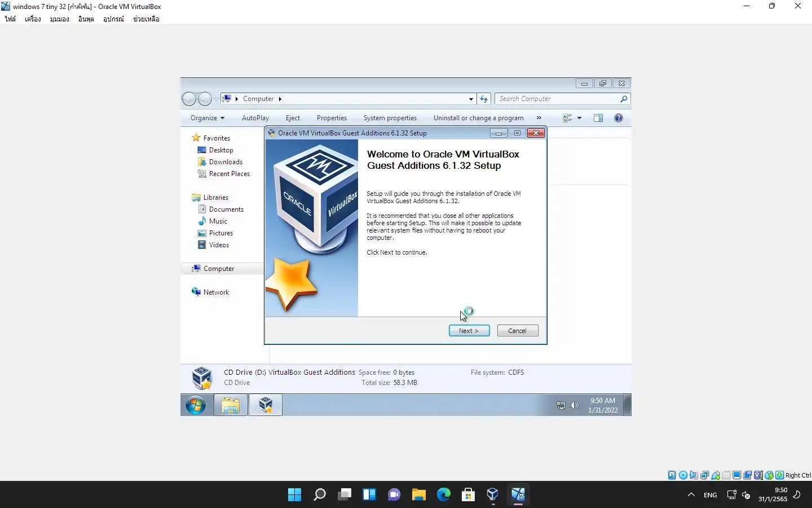The height and width of the screenshot is (508, 812).
Task: Show more toolbar commands chevron
Action: (x=539, y=118)
